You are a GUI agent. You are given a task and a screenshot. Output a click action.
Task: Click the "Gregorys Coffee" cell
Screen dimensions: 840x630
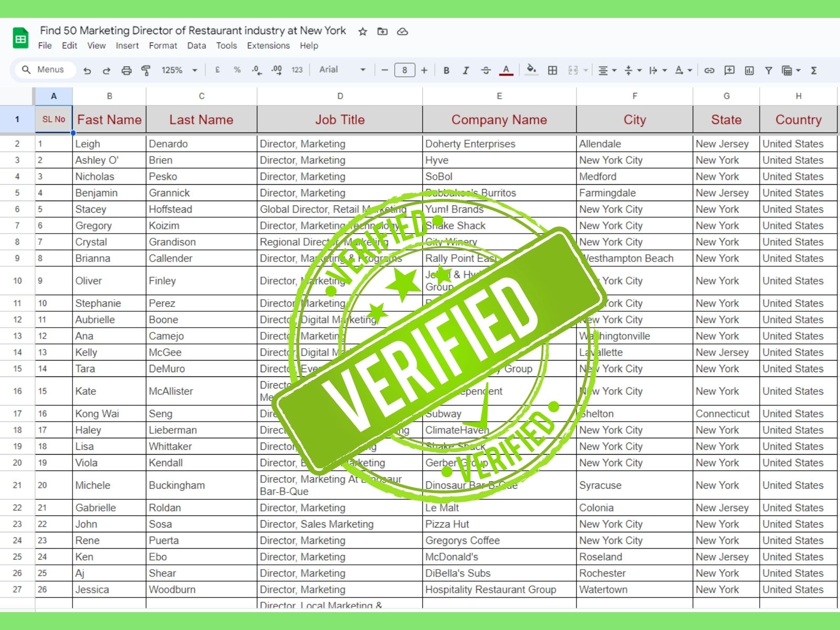[x=499, y=540]
